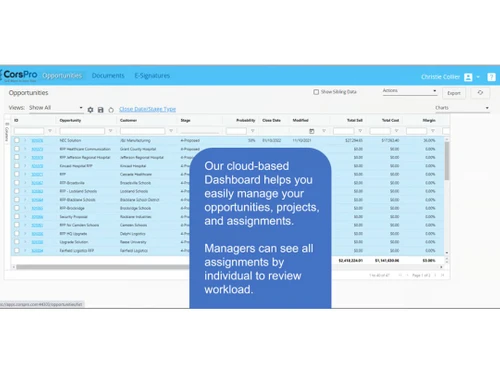
Task: Click the Customer filter input field
Action: pyautogui.click(x=142, y=131)
